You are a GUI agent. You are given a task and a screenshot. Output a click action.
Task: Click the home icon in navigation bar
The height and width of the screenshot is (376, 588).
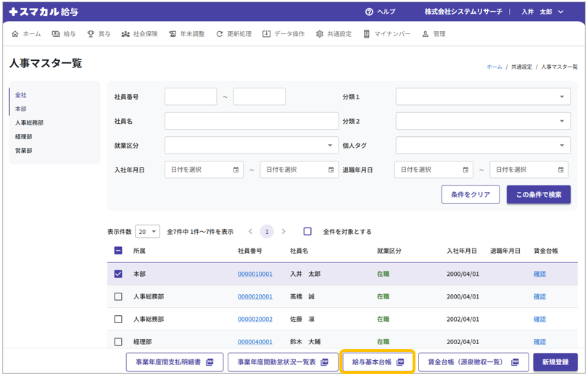[16, 34]
